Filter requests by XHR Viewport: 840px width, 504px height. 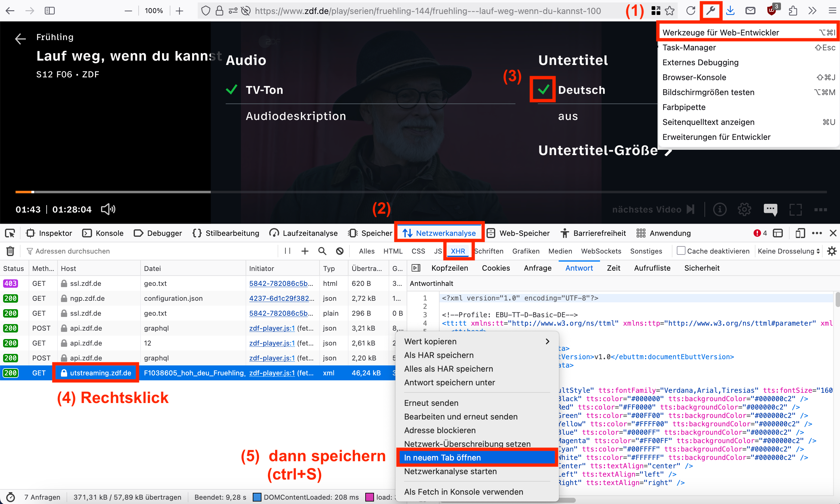coord(458,251)
